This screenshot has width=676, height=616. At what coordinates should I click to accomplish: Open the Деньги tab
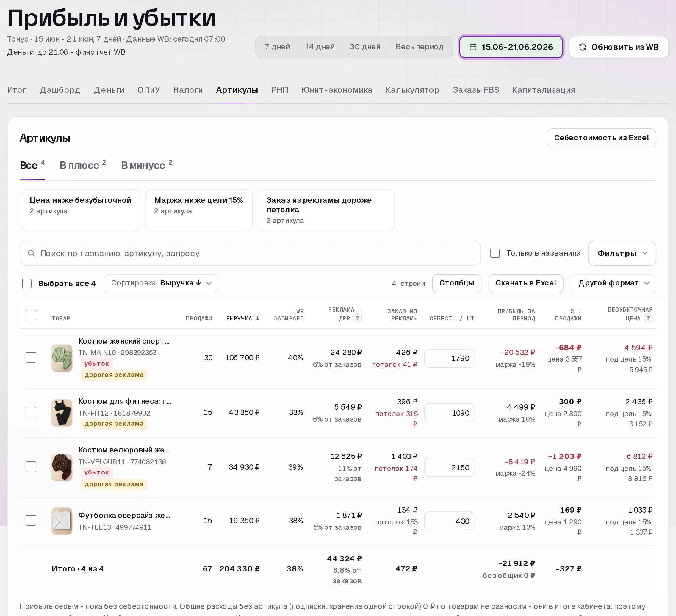(109, 90)
